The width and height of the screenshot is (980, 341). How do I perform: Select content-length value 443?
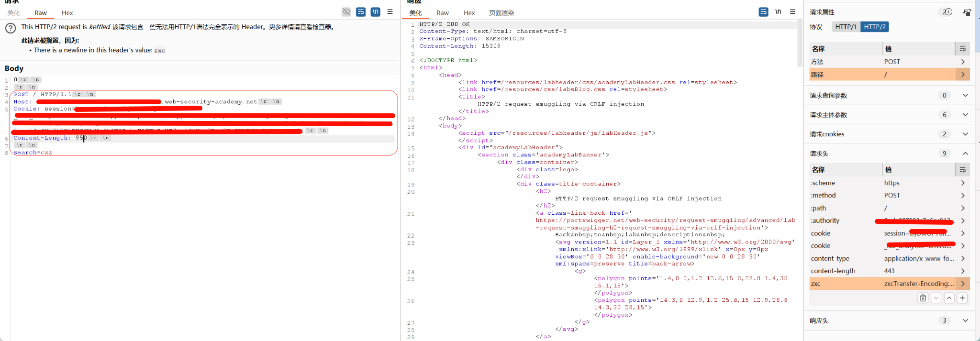click(x=890, y=271)
